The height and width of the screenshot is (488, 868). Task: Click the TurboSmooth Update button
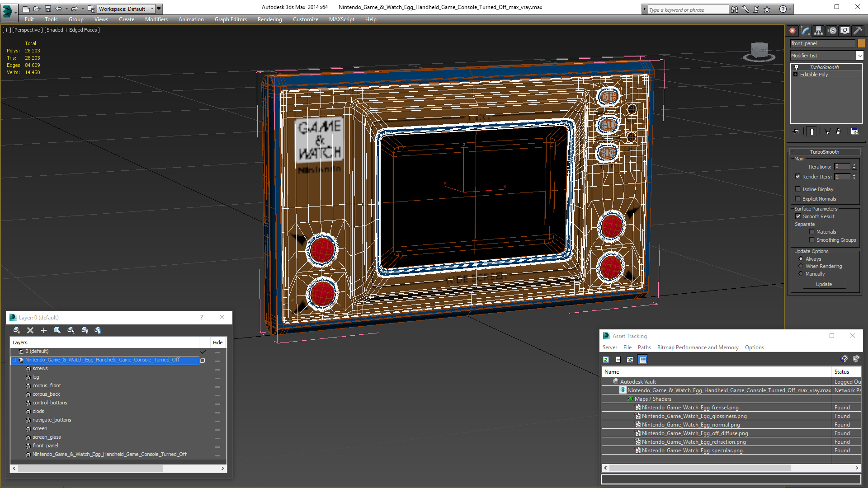tap(824, 284)
